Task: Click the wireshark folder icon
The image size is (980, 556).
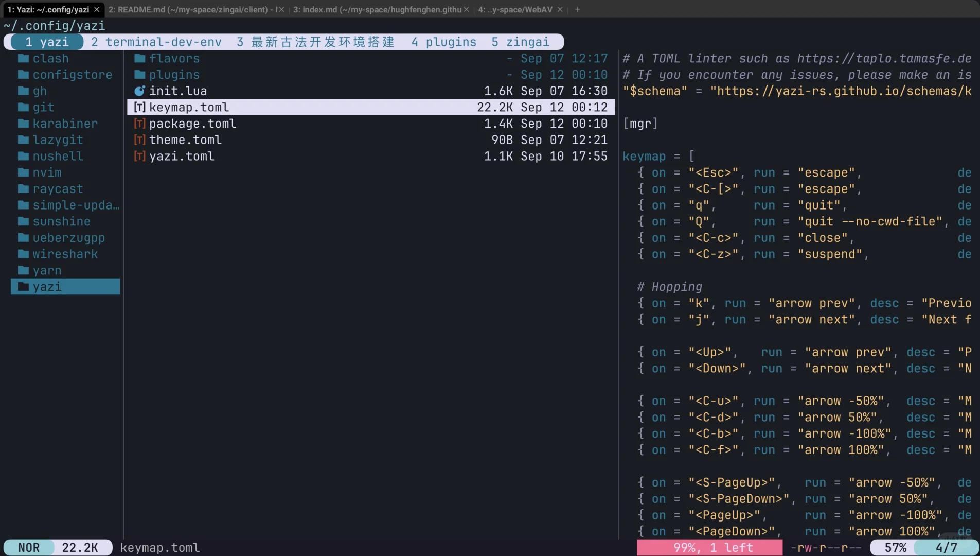Action: [x=23, y=254]
